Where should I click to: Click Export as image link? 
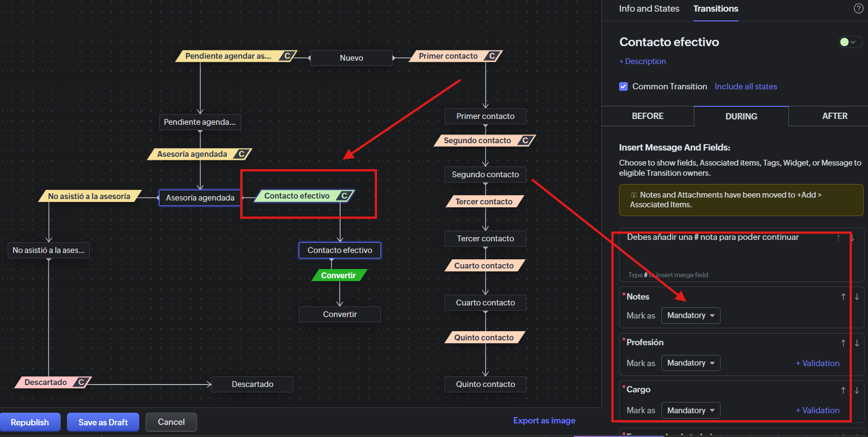tap(544, 420)
